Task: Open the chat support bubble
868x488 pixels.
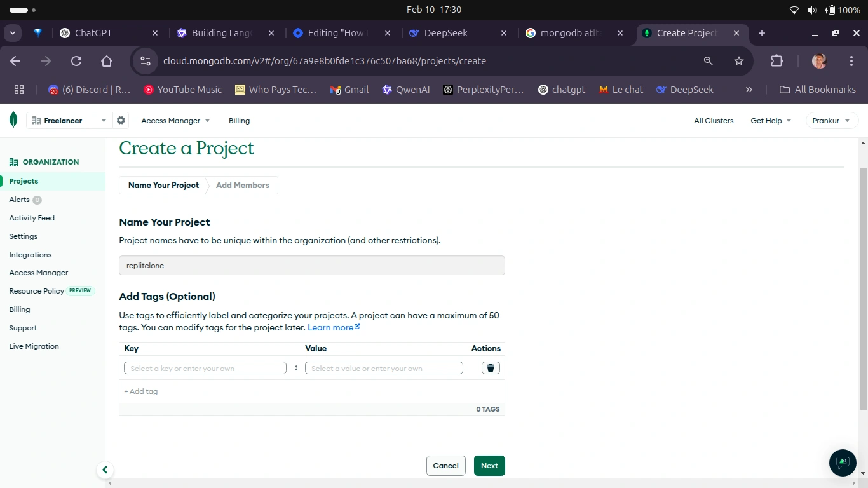Action: [842, 463]
